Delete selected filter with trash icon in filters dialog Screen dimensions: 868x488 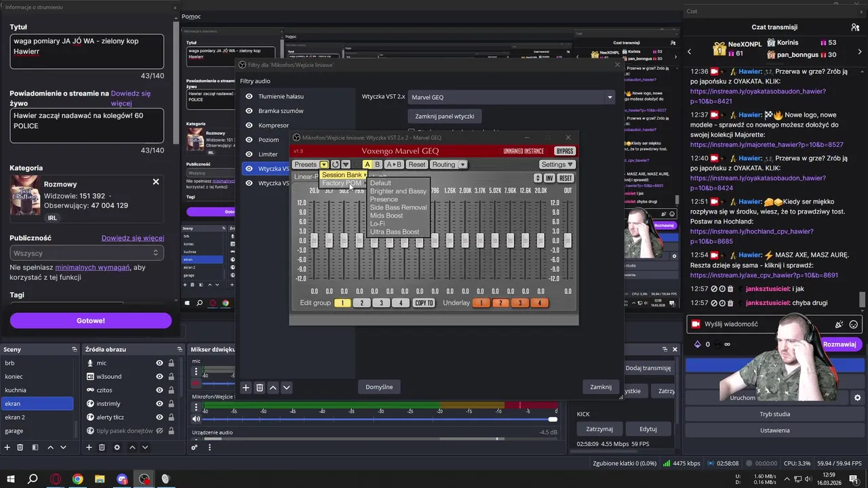pos(259,388)
